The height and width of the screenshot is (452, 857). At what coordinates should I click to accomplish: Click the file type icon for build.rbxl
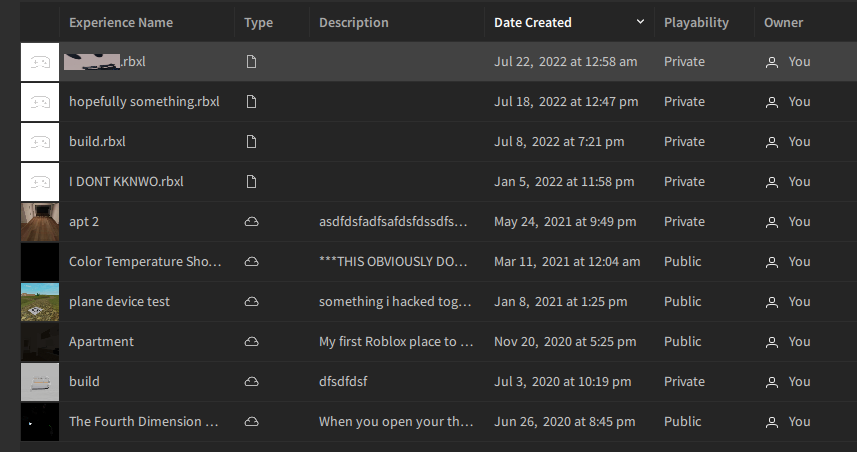pyautogui.click(x=252, y=142)
